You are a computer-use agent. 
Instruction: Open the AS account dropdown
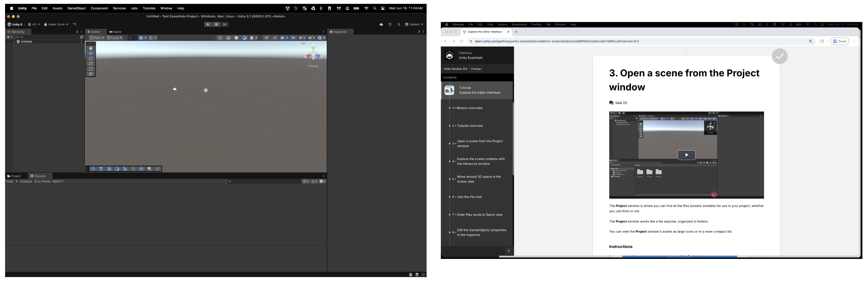point(34,24)
